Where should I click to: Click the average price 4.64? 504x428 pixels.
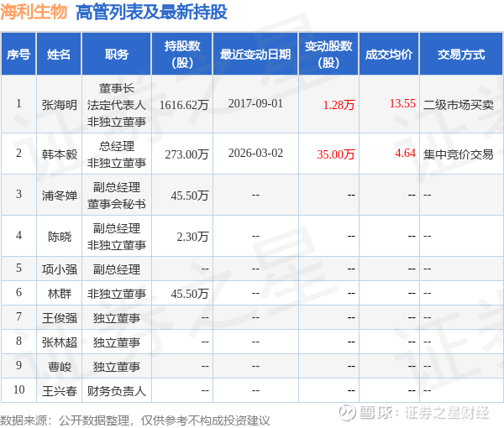pyautogui.click(x=406, y=153)
